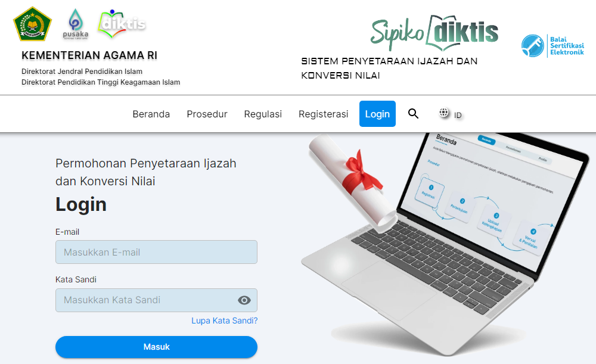This screenshot has width=596, height=364.
Task: Open the ID language selector
Action: pyautogui.click(x=458, y=115)
